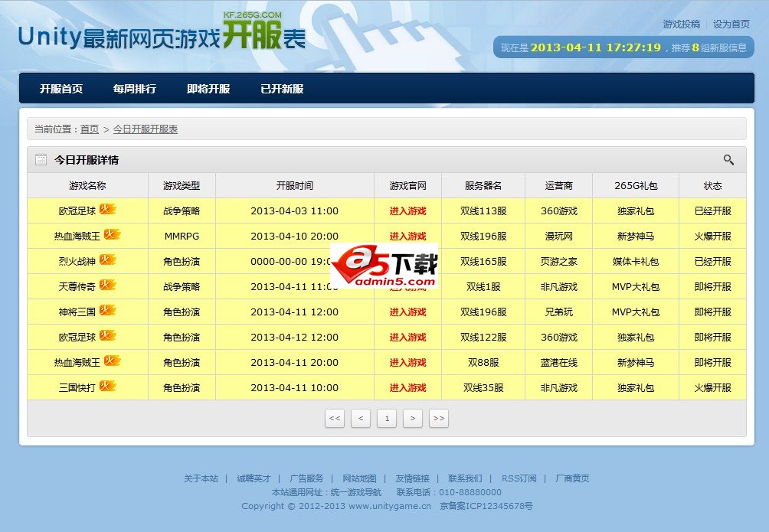Screen dimensions: 769x532
Task: Click the 兄弟玩 operator cell
Action: pyautogui.click(x=558, y=312)
